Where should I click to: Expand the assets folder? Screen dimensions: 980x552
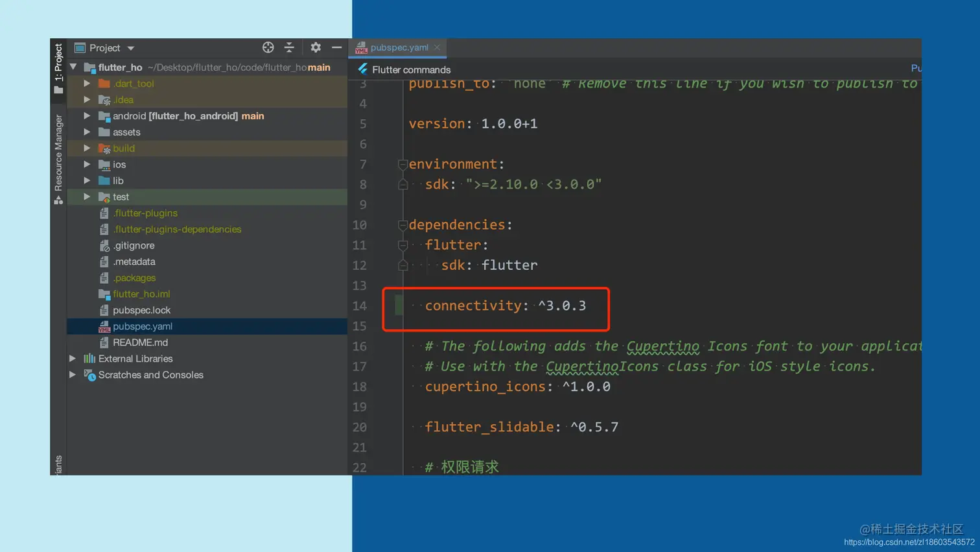click(x=87, y=132)
